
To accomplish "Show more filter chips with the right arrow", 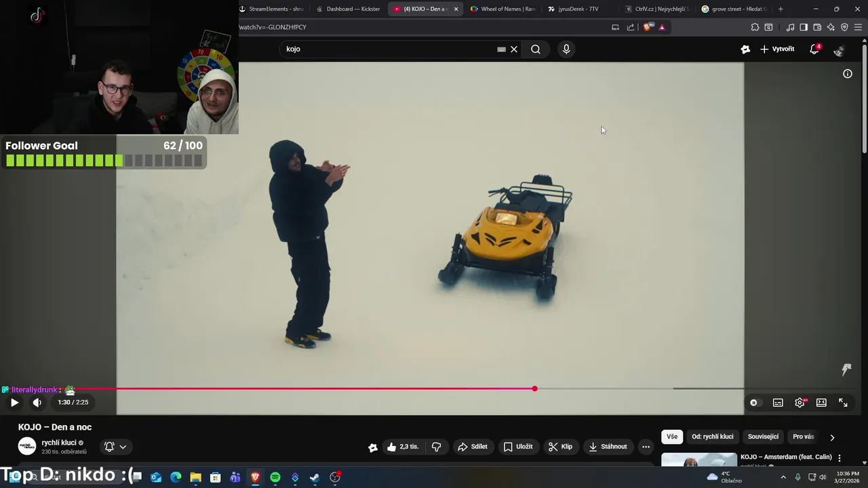I will pos(832,437).
